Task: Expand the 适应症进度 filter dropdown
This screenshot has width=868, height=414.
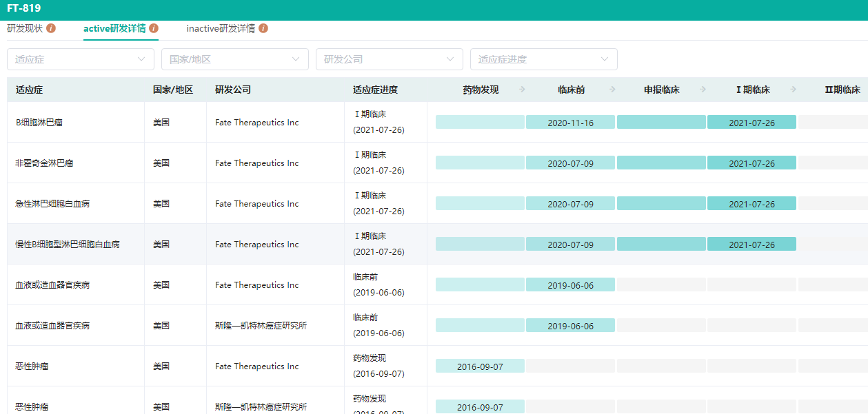Action: click(x=544, y=59)
